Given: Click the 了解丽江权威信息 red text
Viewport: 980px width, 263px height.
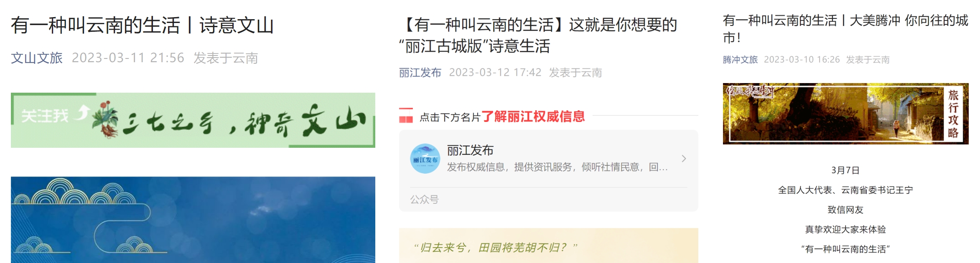Looking at the screenshot, I should tap(533, 116).
